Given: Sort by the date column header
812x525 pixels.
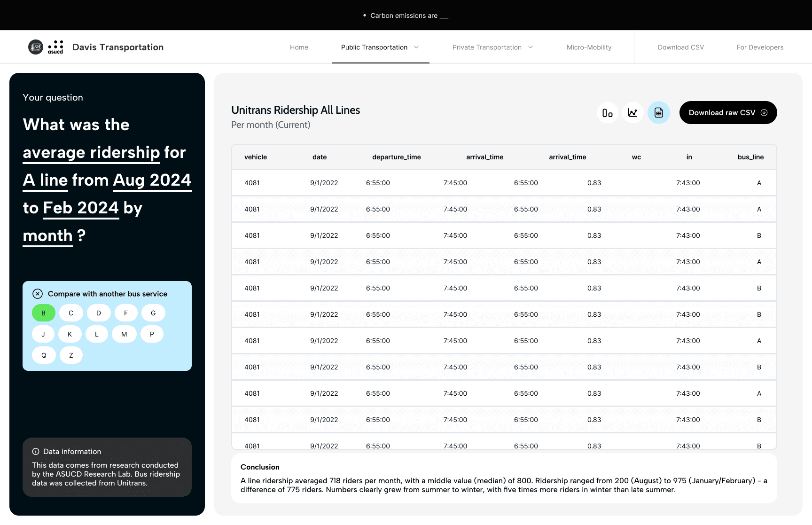Looking at the screenshot, I should point(320,157).
